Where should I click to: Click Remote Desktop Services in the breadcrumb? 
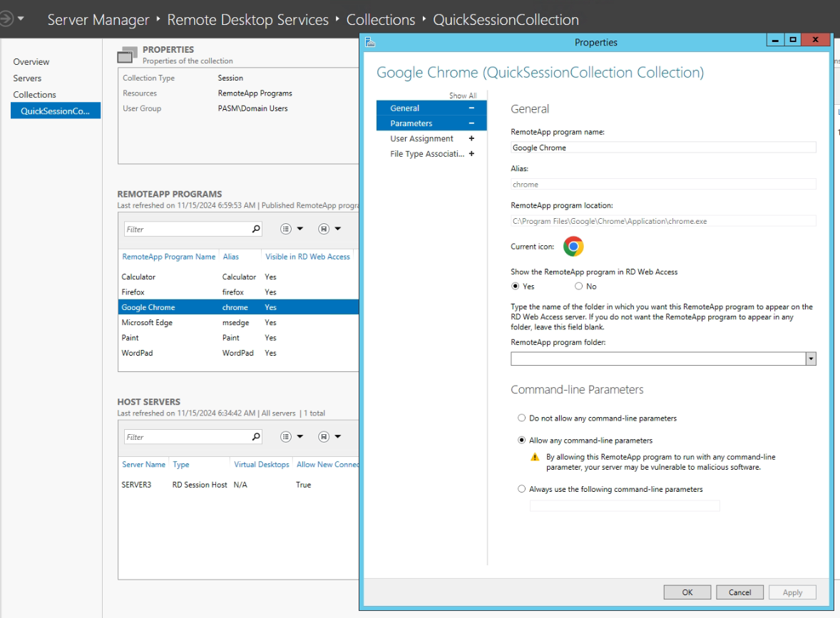tap(247, 20)
